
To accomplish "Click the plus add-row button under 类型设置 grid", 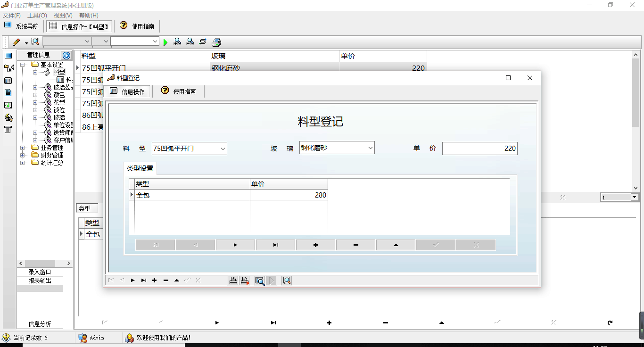I will [315, 245].
